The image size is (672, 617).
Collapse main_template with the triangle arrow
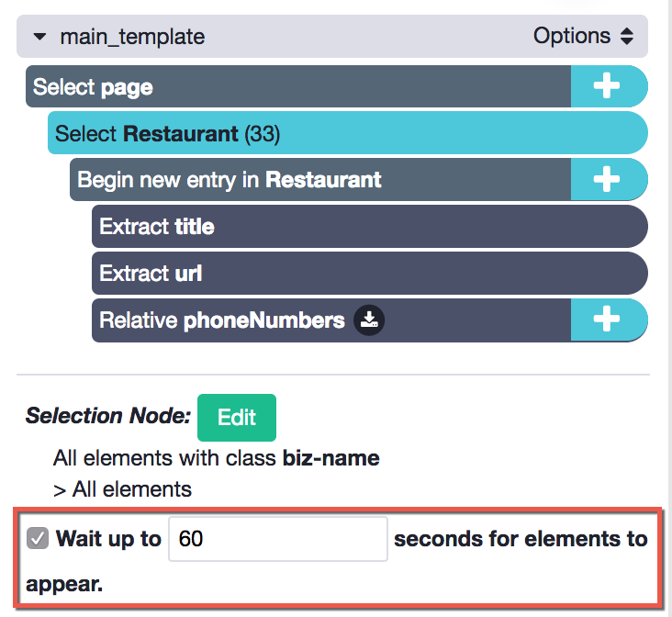[39, 37]
